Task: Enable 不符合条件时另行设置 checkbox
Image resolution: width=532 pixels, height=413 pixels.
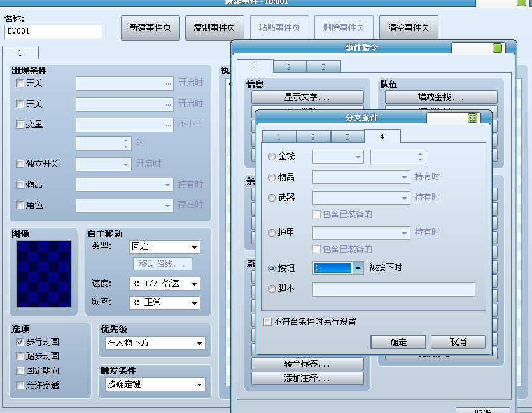Action: click(267, 321)
